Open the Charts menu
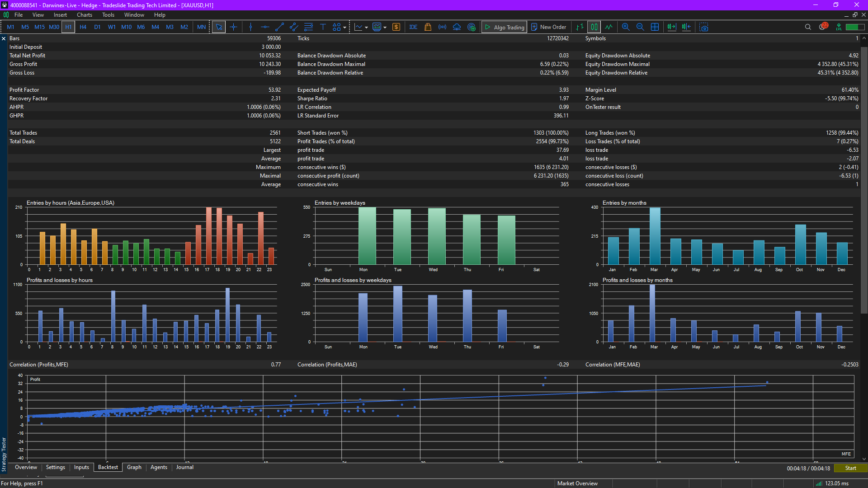Viewport: 868px width, 488px height. coord(84,15)
